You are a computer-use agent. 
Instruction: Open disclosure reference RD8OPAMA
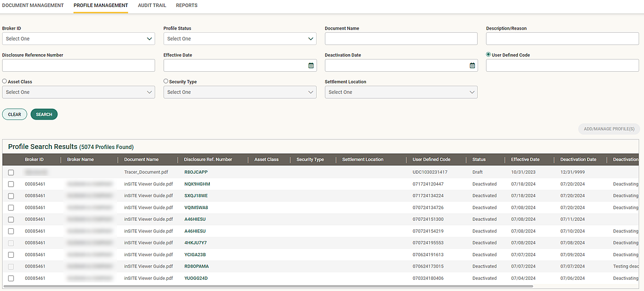tap(196, 267)
